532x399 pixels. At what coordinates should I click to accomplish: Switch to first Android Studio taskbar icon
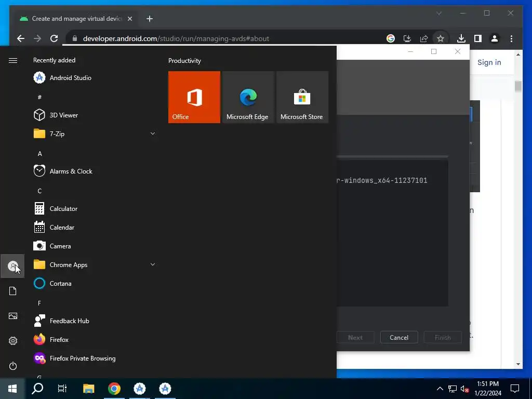pyautogui.click(x=139, y=389)
